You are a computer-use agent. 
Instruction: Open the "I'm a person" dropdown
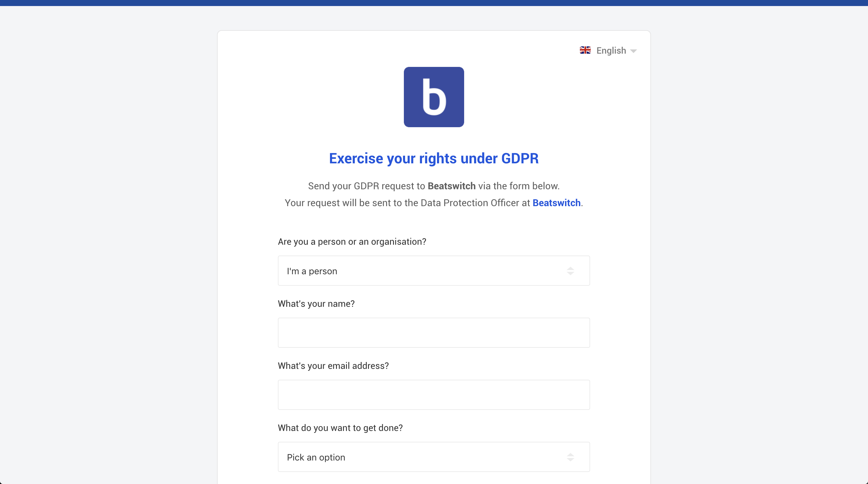point(433,271)
